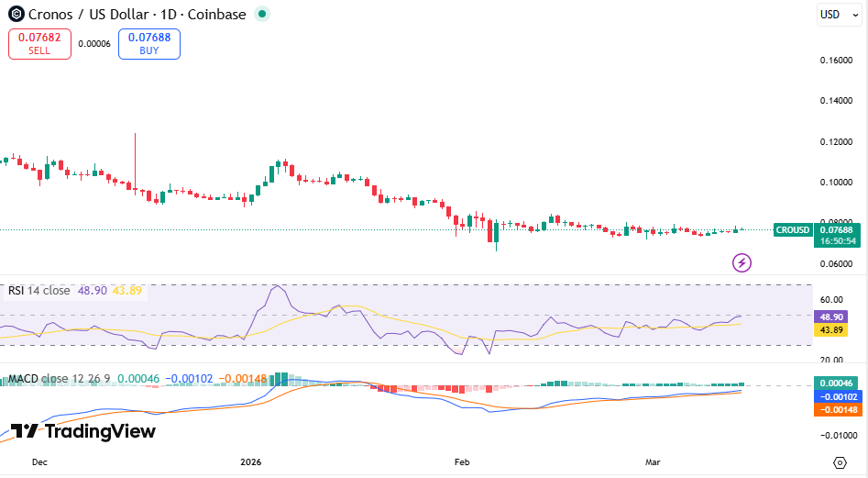Image resolution: width=868 pixels, height=478 pixels.
Task: Click the 0.14000 price axis label
Action: pyautogui.click(x=836, y=101)
